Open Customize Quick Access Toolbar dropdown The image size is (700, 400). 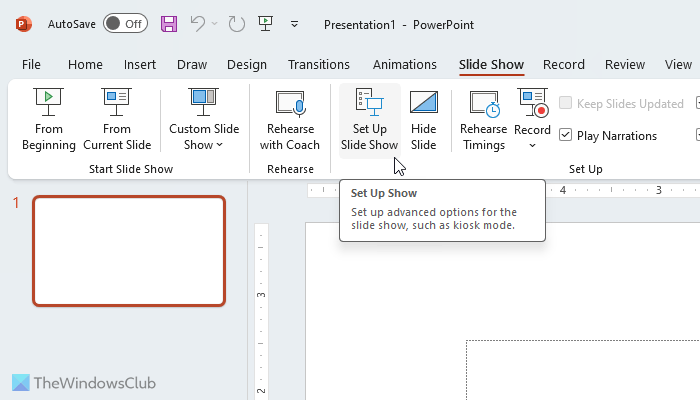point(294,24)
